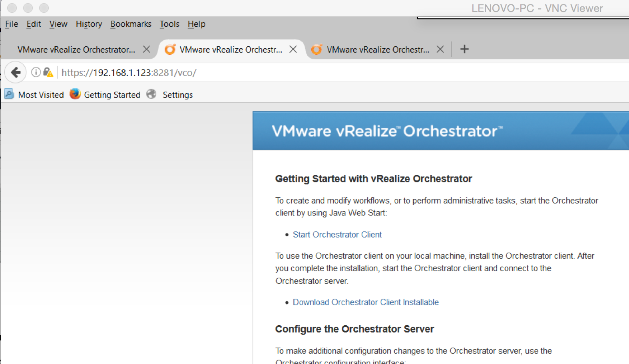Screen dimensions: 629x364
Task: Close the active middle vRealize Orchestrator tab
Action: [293, 49]
